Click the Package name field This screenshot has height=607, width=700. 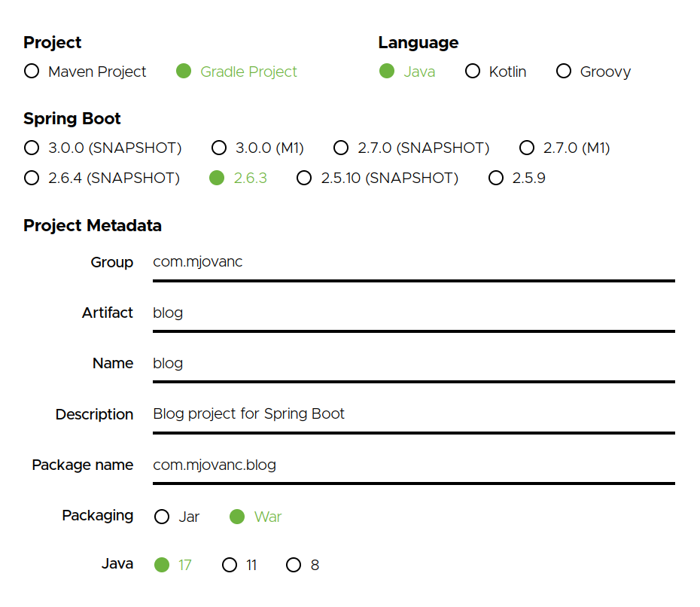[412, 465]
